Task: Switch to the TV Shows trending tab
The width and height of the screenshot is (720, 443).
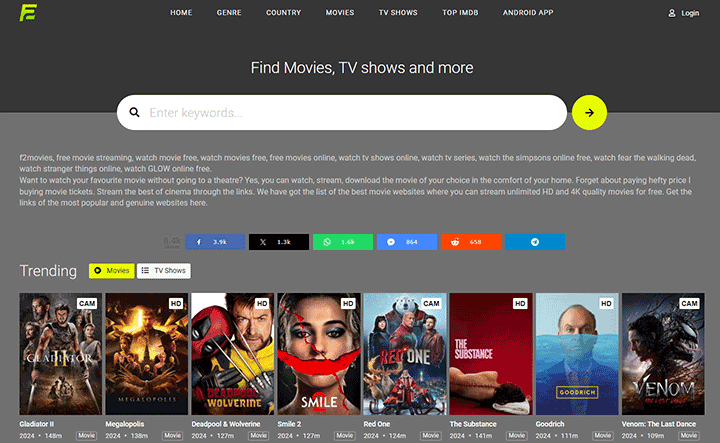Action: [x=163, y=271]
